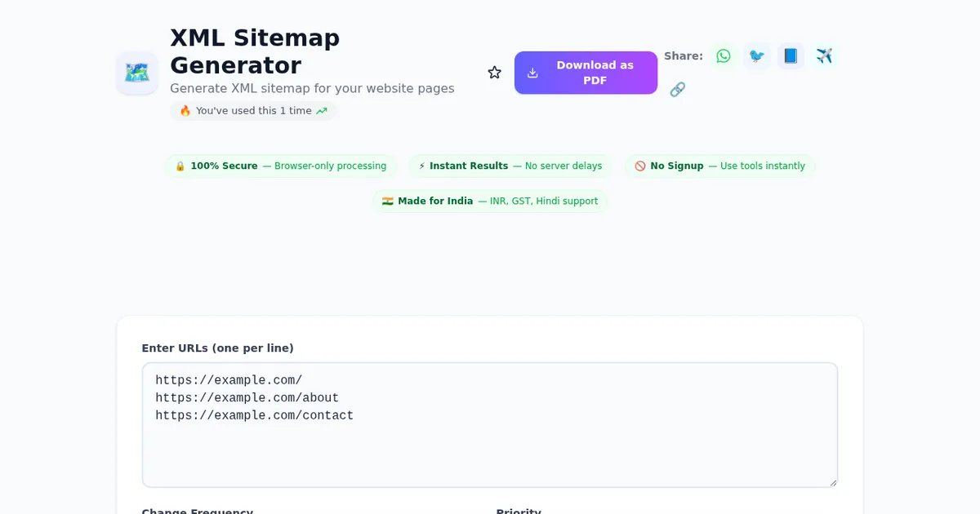Click the No Signup badge

pos(719,166)
